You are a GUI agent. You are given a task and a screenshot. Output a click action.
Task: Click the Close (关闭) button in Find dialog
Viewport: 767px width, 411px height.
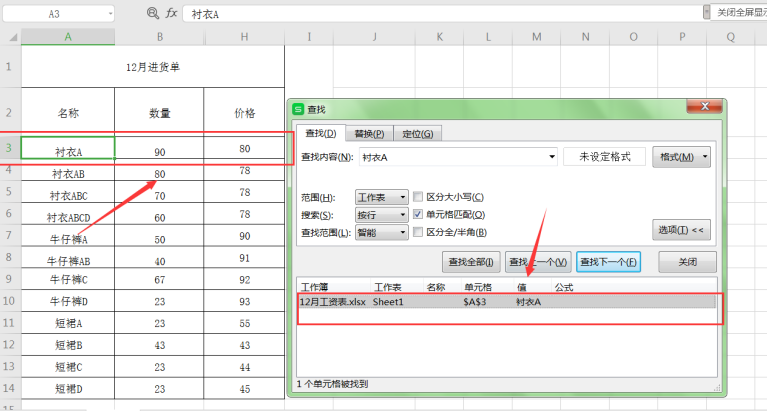[x=687, y=262]
